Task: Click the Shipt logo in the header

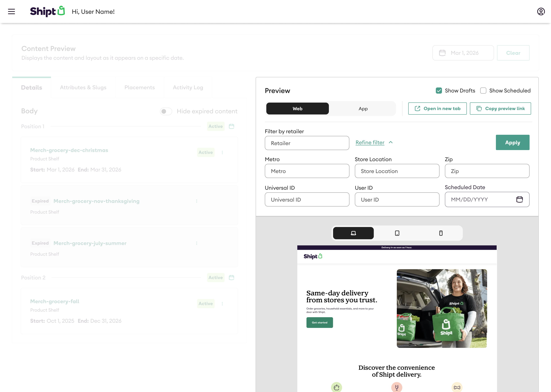Action: coord(47,11)
